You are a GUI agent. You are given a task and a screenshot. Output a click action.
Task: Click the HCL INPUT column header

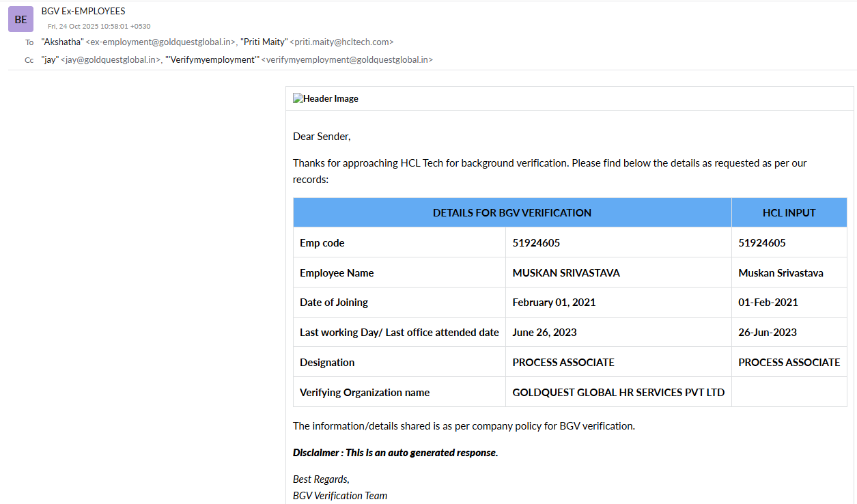click(789, 212)
